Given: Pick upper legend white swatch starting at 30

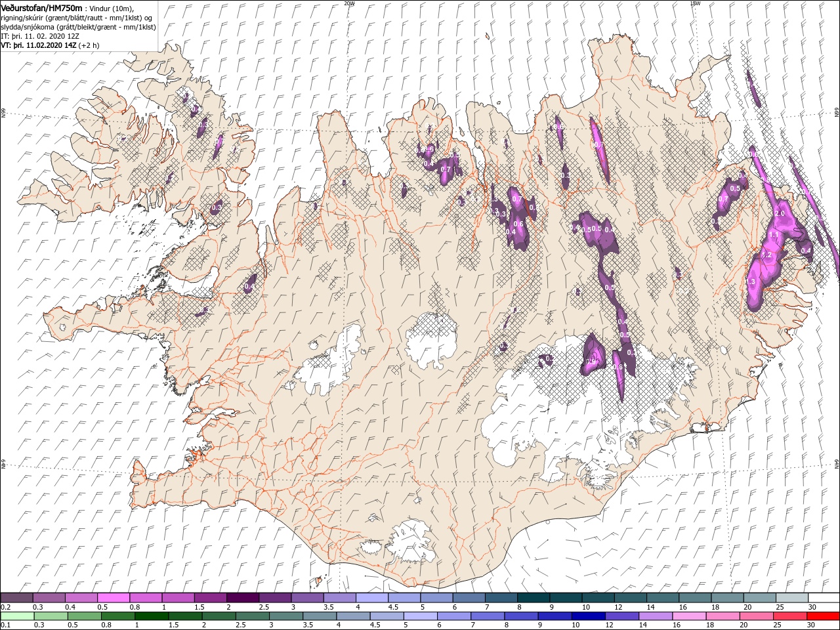Looking at the screenshot, I should pos(824,598).
